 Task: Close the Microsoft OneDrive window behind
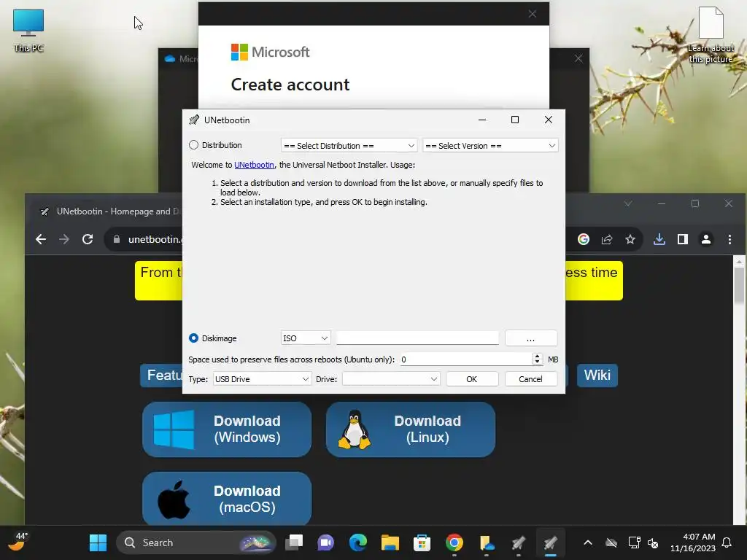pos(578,58)
